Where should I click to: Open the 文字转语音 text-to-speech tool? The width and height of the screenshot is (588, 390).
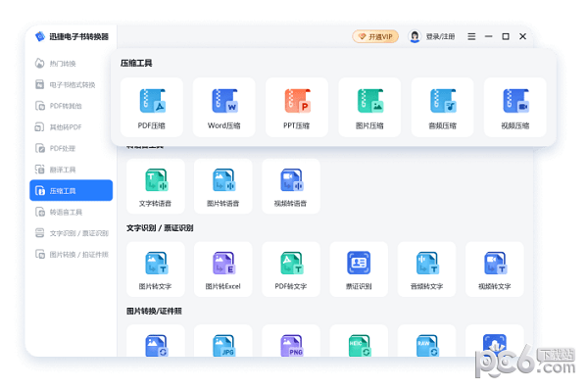pos(155,186)
